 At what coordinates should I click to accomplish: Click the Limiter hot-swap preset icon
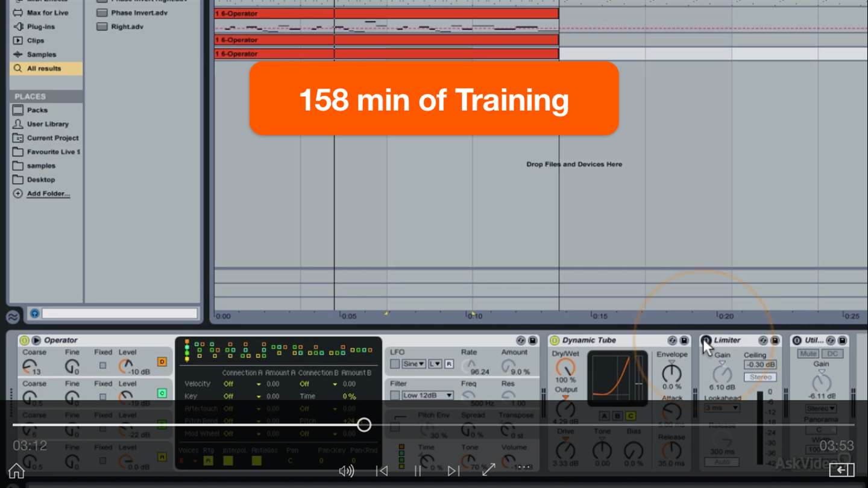763,340
